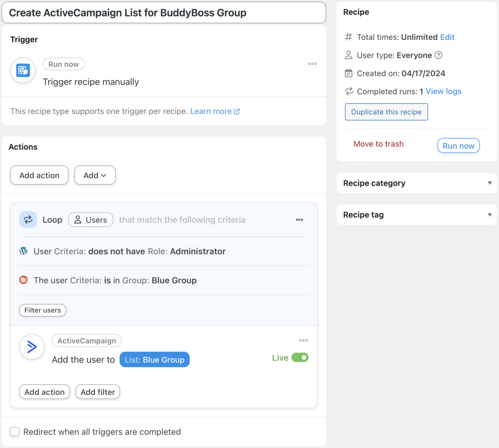
Task: Expand the Recipe tag panel
Action: coord(489,214)
